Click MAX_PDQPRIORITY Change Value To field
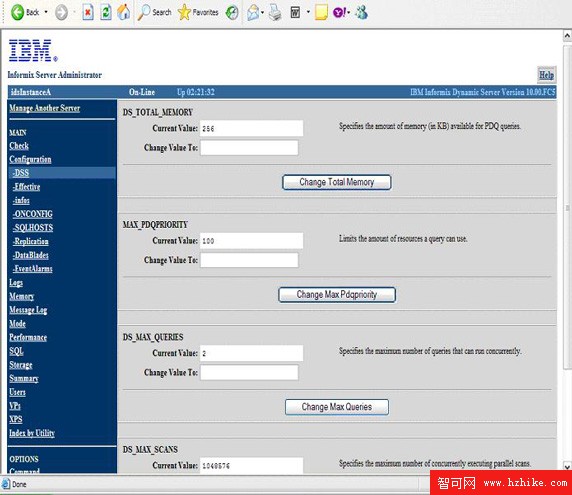The height and width of the screenshot is (495, 572). pos(249,260)
